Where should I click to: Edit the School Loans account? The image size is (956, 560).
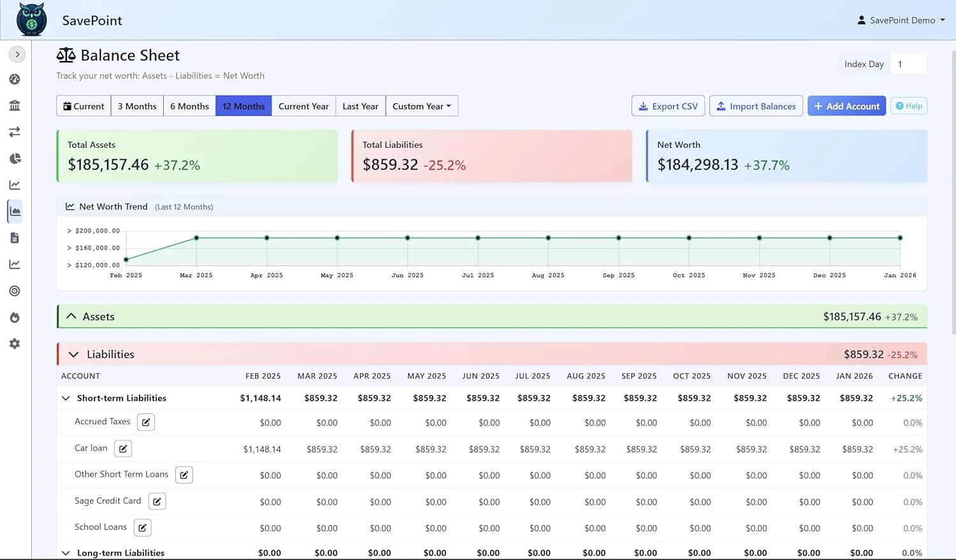143,528
